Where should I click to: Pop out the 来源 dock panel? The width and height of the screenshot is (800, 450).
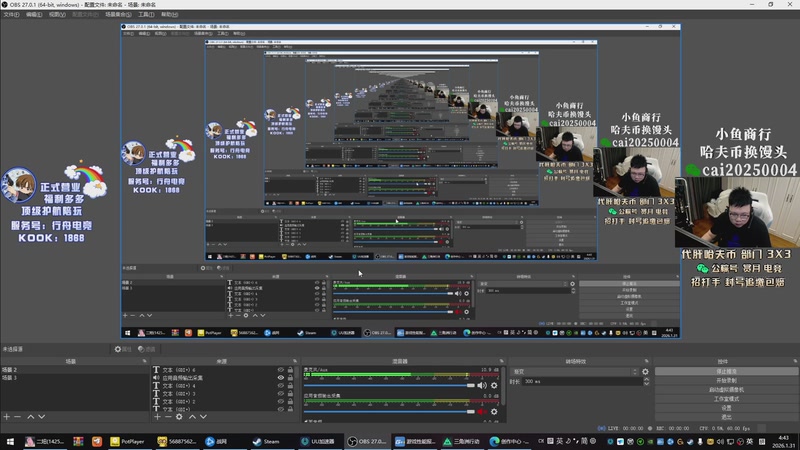(x=295, y=361)
